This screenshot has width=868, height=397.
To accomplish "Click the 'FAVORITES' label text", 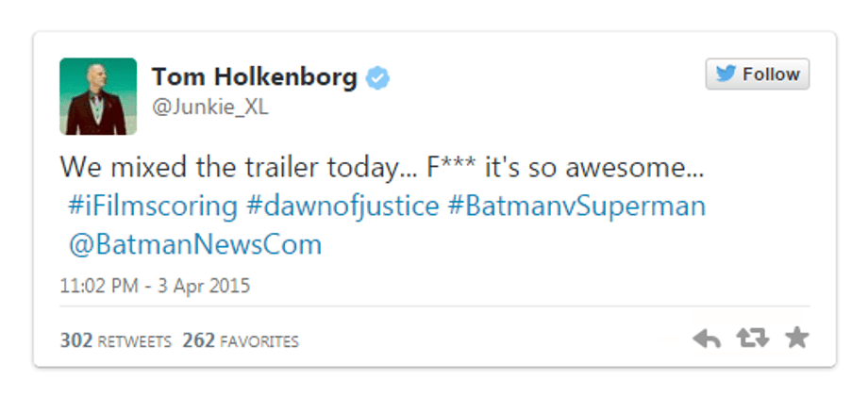I will (259, 341).
